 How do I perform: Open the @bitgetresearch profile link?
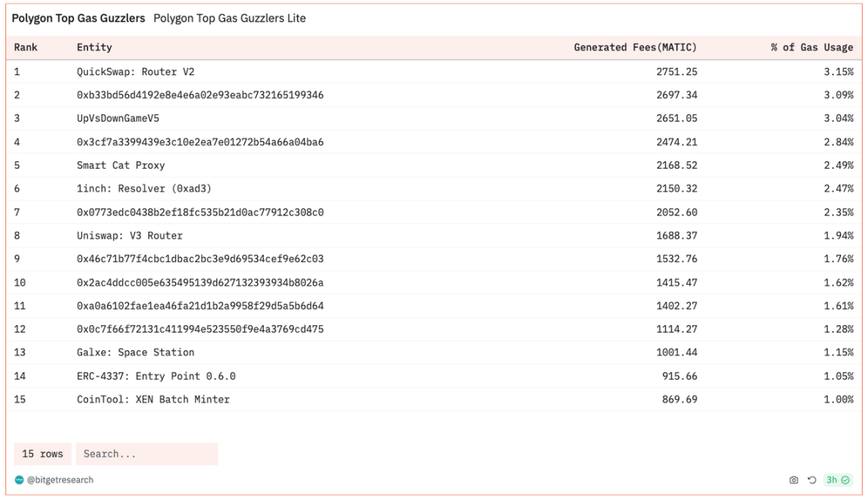(x=60, y=480)
